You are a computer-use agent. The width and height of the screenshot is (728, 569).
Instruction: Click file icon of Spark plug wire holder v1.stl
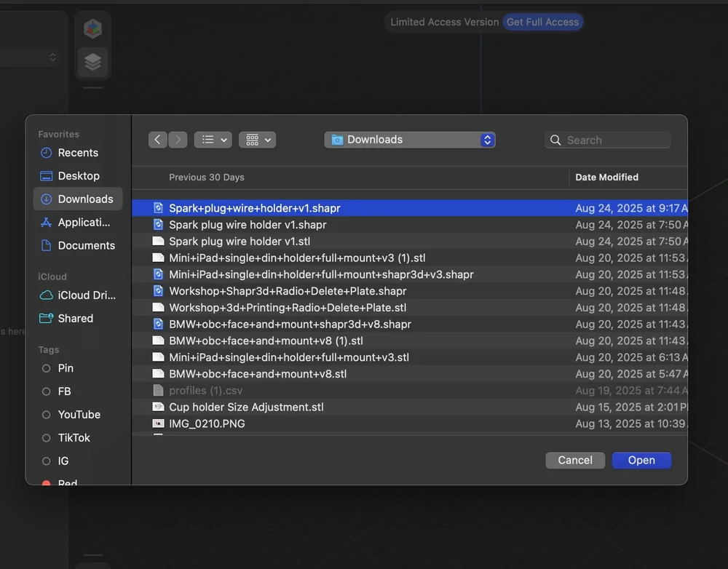[158, 242]
